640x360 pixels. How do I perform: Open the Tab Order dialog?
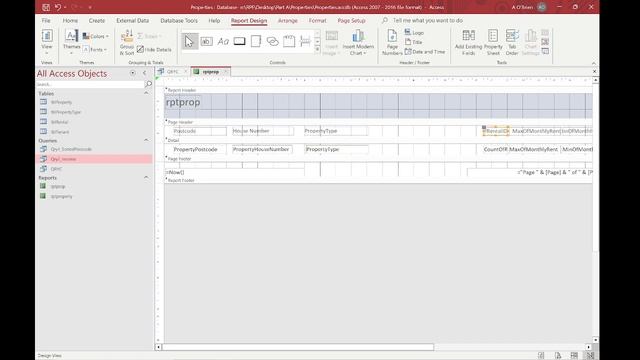click(x=512, y=42)
